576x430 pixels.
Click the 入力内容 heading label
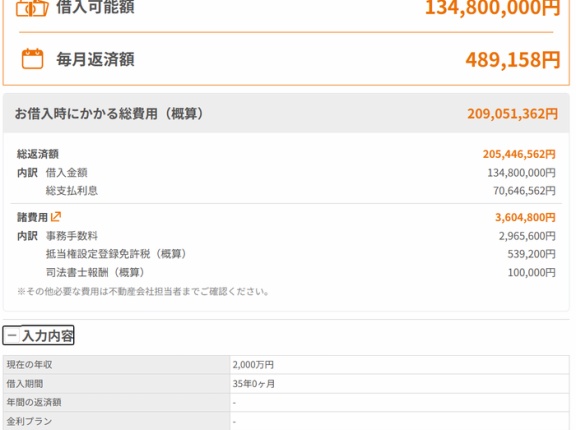click(x=47, y=335)
